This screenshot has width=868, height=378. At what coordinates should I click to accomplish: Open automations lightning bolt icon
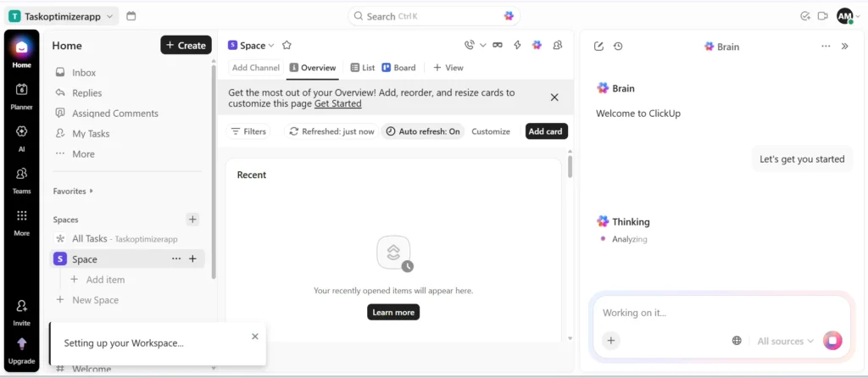(x=518, y=46)
